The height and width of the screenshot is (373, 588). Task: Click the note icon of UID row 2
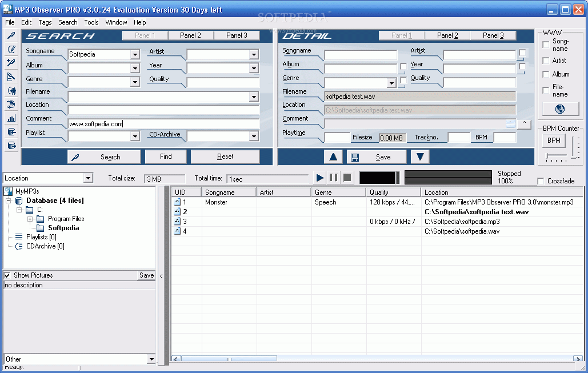tap(177, 212)
